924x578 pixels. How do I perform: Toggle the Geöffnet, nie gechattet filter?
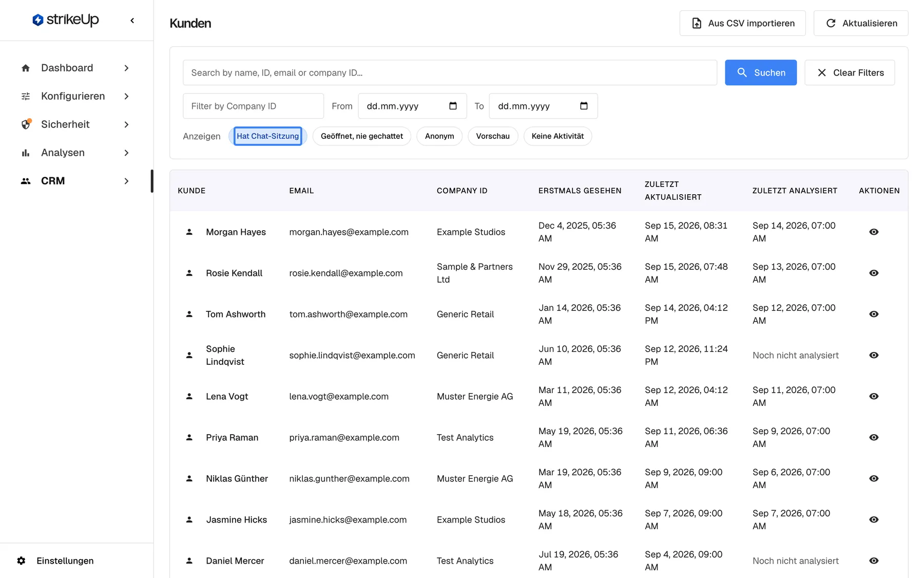pos(362,136)
